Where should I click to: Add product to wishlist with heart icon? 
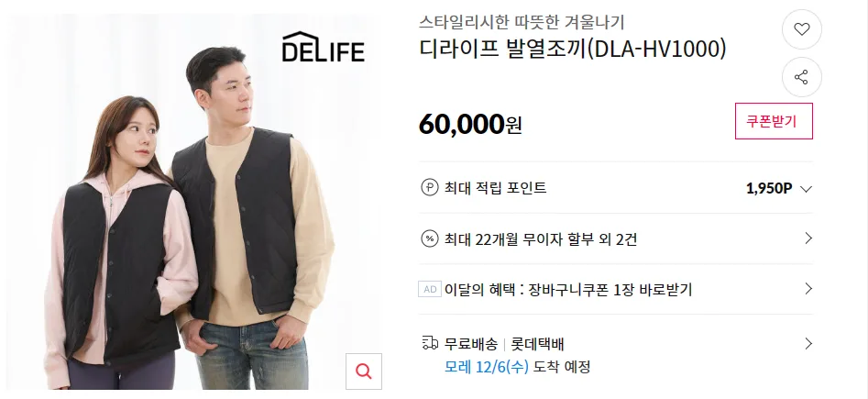(802, 29)
